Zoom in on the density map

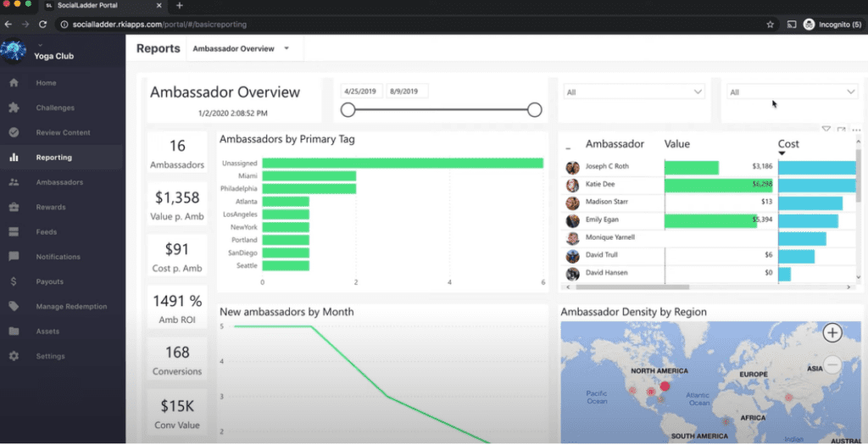click(x=832, y=333)
